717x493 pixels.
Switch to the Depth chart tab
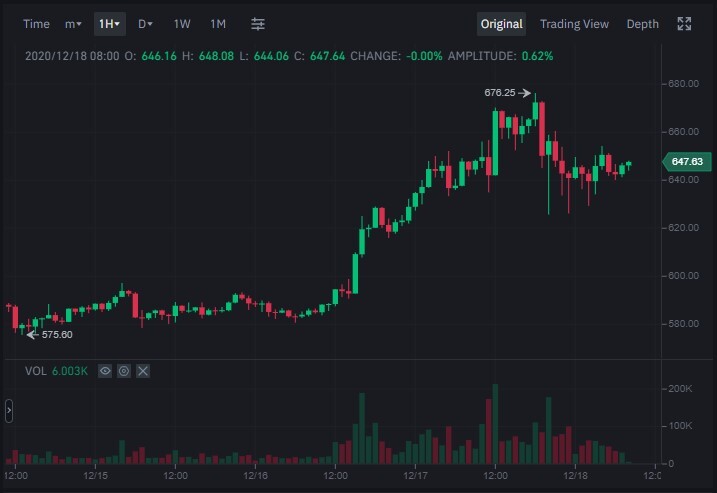(x=642, y=24)
